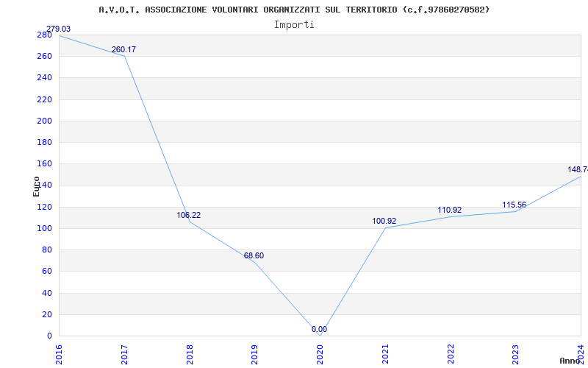The image size is (588, 368).
Task: Click the 100 y-axis tick label
Action: coord(44,228)
